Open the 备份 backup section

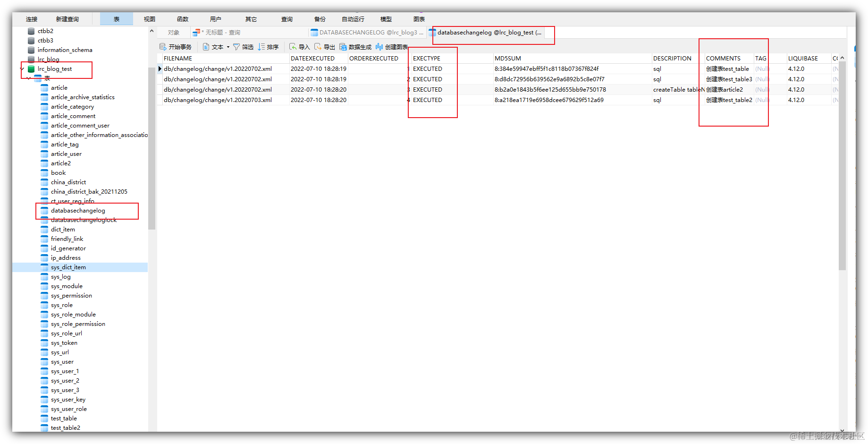[320, 19]
